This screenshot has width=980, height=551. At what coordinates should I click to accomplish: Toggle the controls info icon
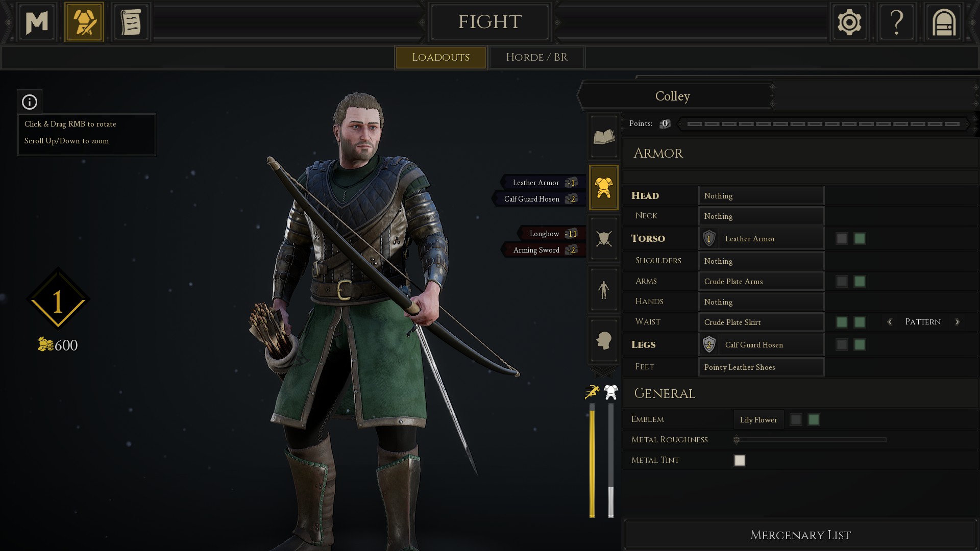[30, 102]
